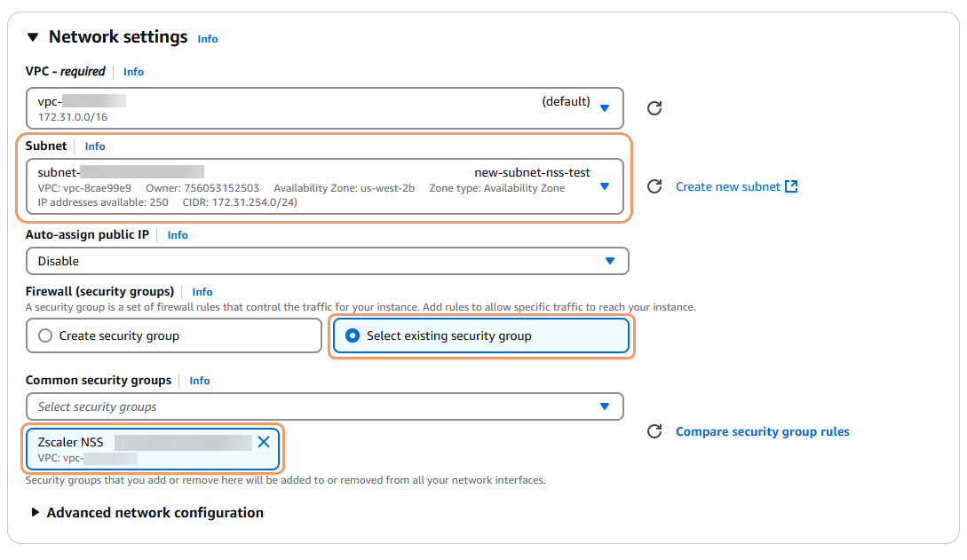
Task: Remove the Zscaler NSS security group
Action: click(x=264, y=442)
